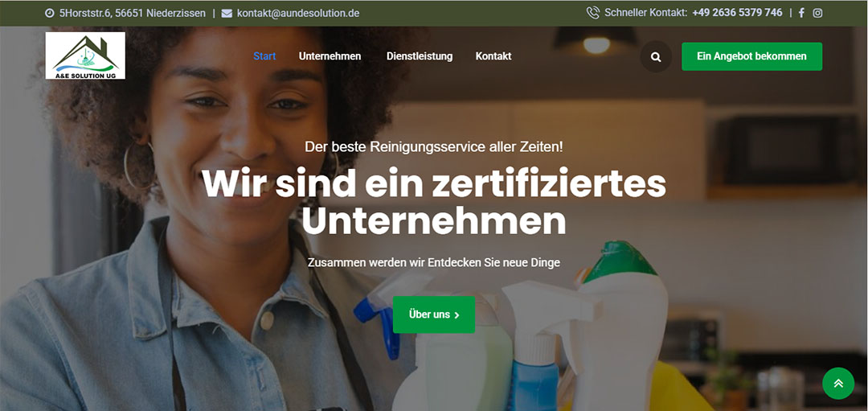Click the phone icon beside Schneller Kontakt

pyautogui.click(x=593, y=13)
